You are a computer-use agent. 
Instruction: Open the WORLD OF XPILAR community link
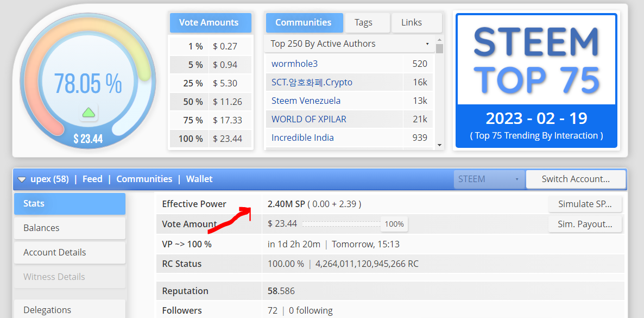pos(309,119)
